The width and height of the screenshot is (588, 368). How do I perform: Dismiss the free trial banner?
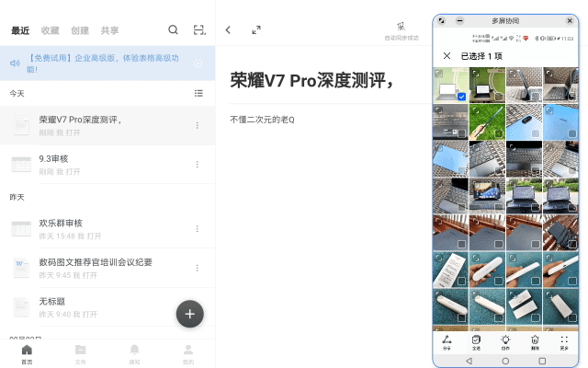coord(198,63)
